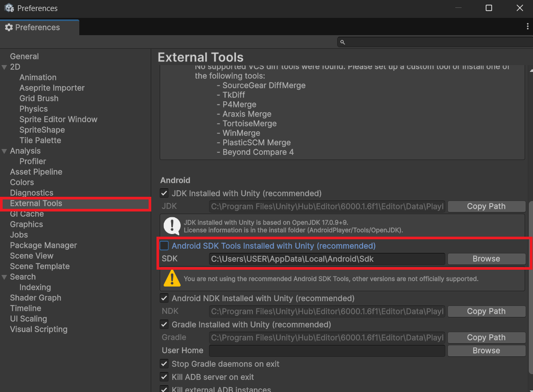Open Jobs preferences

19,235
